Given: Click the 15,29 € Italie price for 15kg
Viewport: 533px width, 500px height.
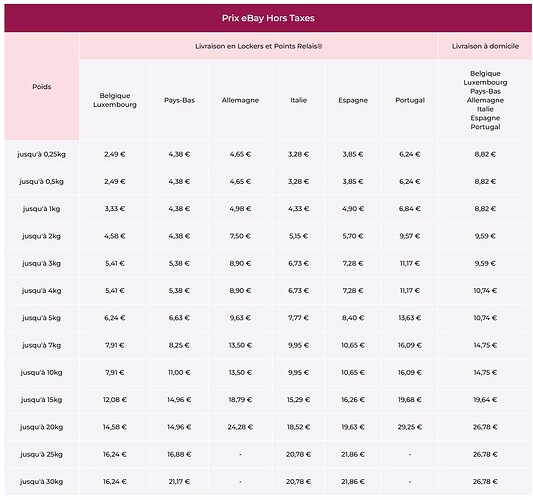Looking at the screenshot, I should pyautogui.click(x=298, y=400).
